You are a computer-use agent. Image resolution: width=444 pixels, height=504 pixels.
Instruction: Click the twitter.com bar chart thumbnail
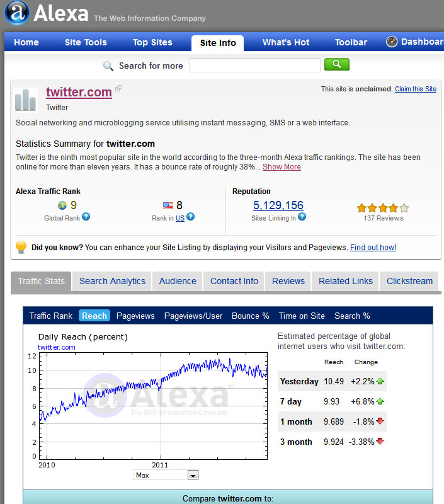pos(26,100)
